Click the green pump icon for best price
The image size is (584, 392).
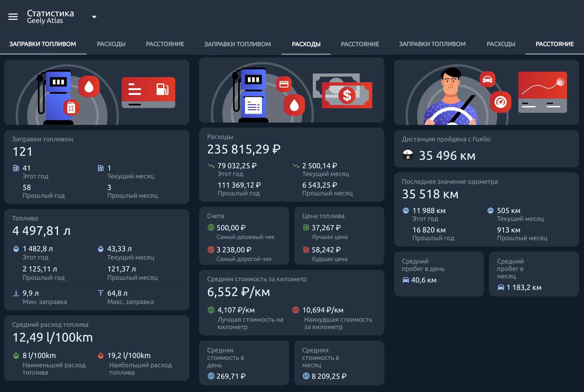click(306, 228)
